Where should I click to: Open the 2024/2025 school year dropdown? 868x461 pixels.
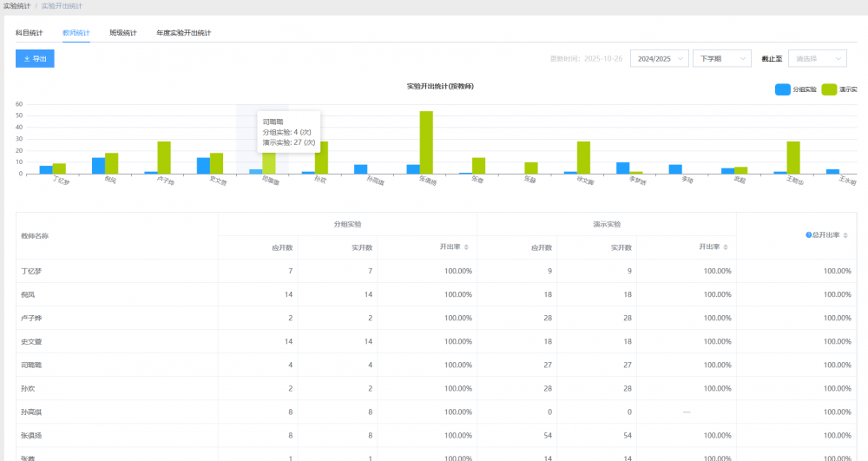point(659,58)
